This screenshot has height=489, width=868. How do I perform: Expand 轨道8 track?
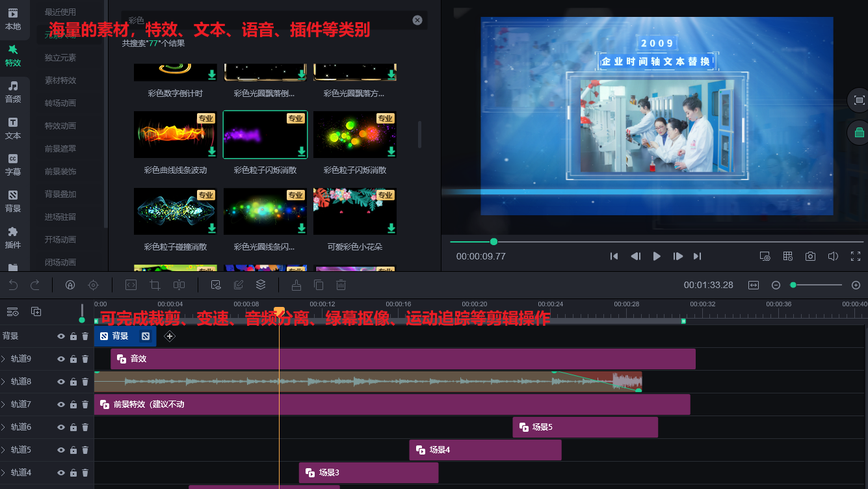coord(3,382)
